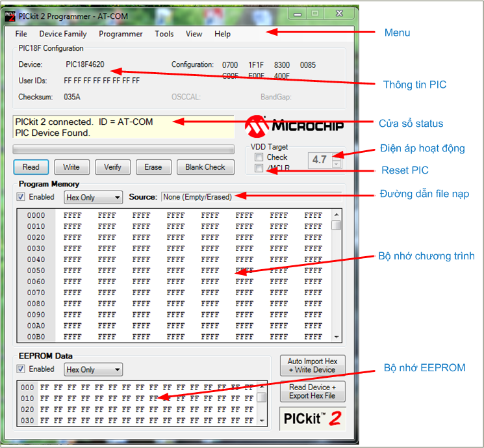Click the Read button
This screenshot has height=448, width=484.
[31, 167]
